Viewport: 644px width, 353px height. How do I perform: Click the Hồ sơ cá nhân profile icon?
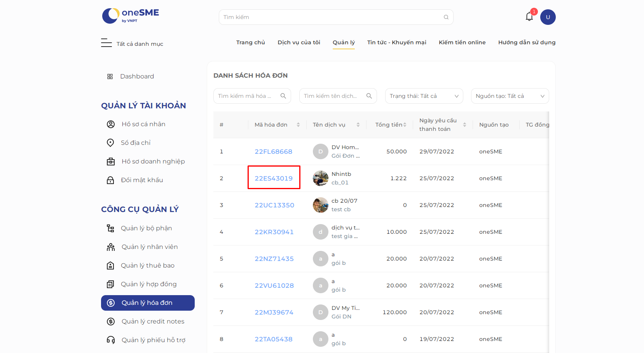click(x=111, y=124)
